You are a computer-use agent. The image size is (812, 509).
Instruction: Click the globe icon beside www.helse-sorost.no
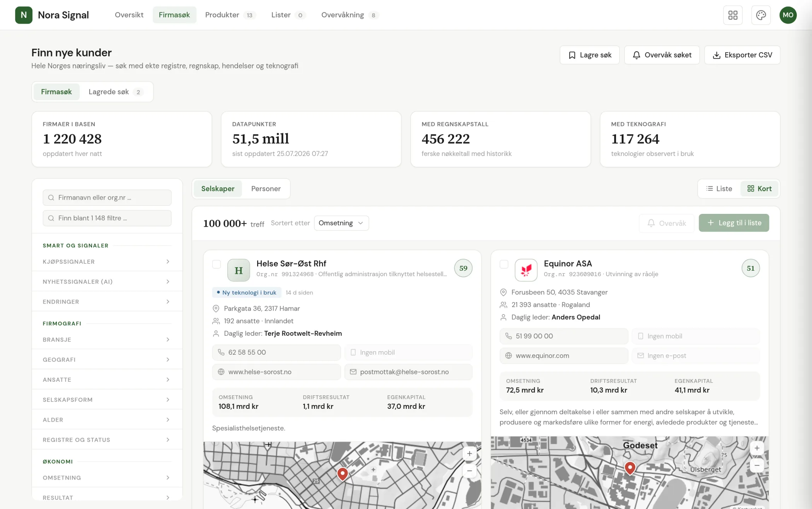pyautogui.click(x=221, y=372)
